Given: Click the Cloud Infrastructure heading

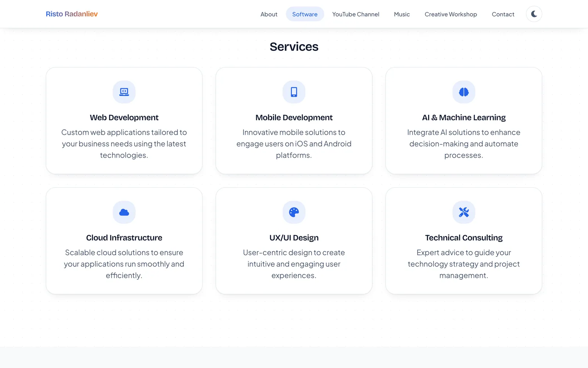Looking at the screenshot, I should pyautogui.click(x=124, y=238).
